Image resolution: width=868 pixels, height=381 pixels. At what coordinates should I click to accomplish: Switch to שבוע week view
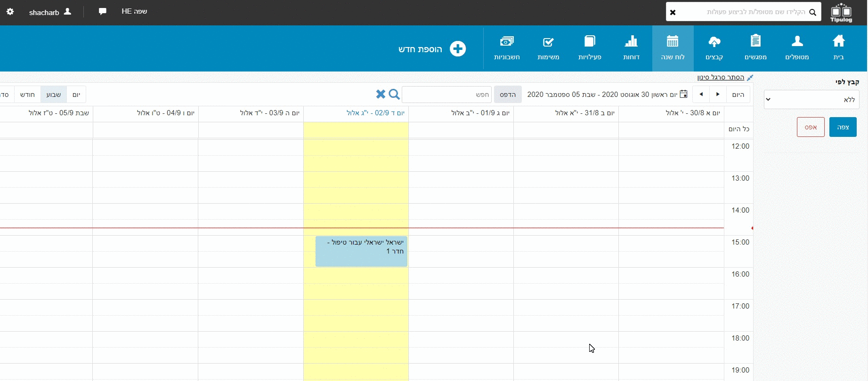coord(54,95)
